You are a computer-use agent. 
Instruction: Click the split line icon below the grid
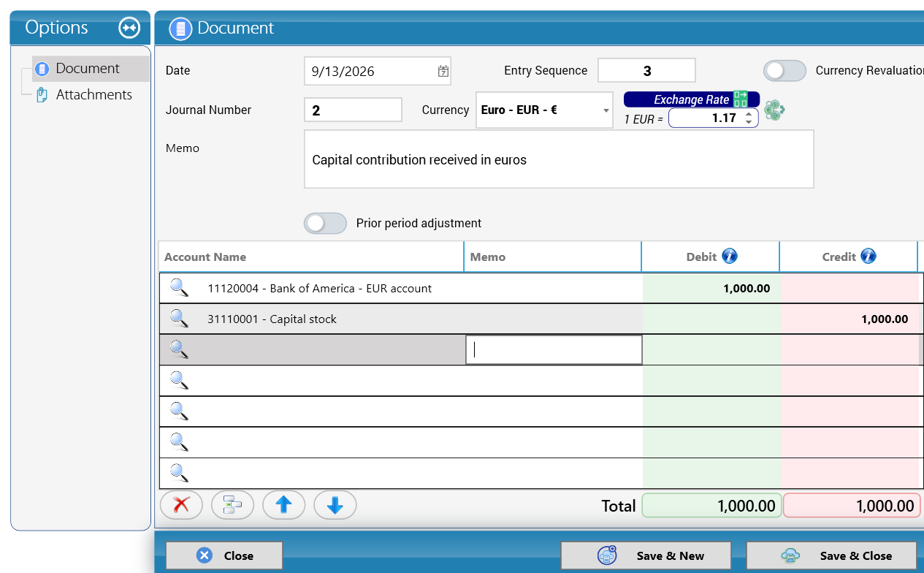point(232,504)
